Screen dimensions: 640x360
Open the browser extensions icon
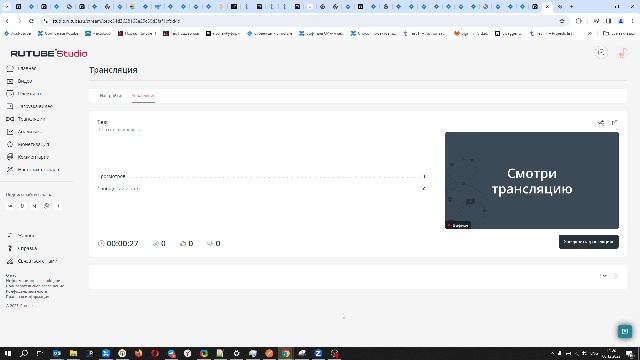579,21
